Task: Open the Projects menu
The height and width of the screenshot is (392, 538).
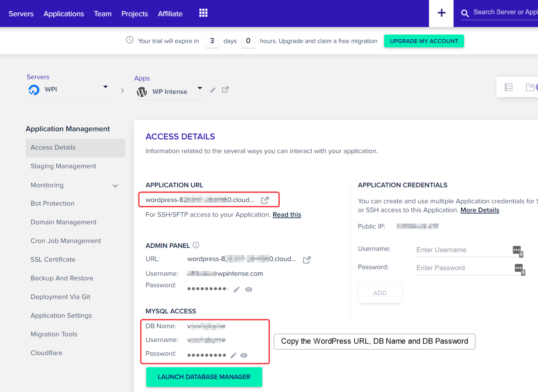Action: click(x=135, y=14)
